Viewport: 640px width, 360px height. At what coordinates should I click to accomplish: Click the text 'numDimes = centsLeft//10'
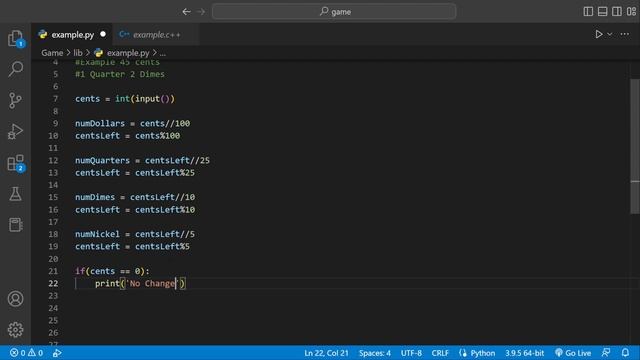coord(135,197)
